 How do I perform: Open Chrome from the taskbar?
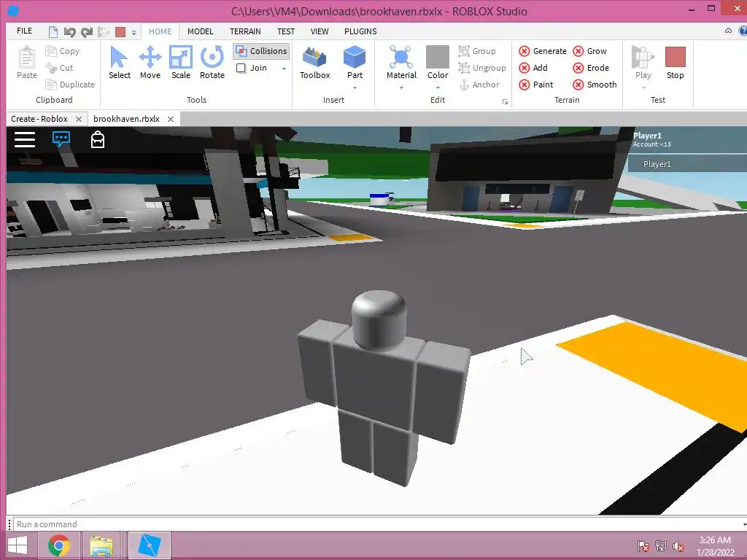[x=59, y=545]
